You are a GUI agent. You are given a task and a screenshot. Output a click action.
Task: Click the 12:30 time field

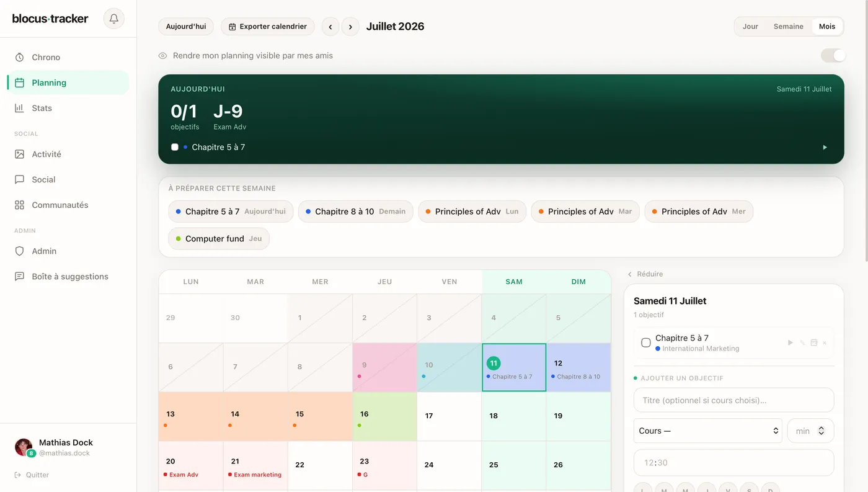pos(733,463)
